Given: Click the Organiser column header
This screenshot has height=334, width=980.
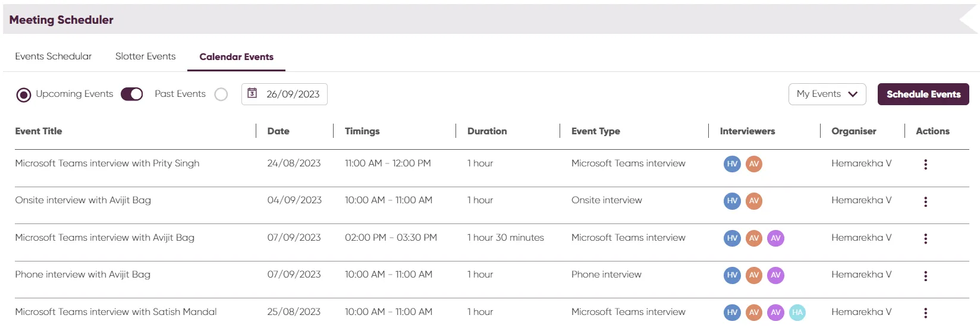Looking at the screenshot, I should [854, 131].
